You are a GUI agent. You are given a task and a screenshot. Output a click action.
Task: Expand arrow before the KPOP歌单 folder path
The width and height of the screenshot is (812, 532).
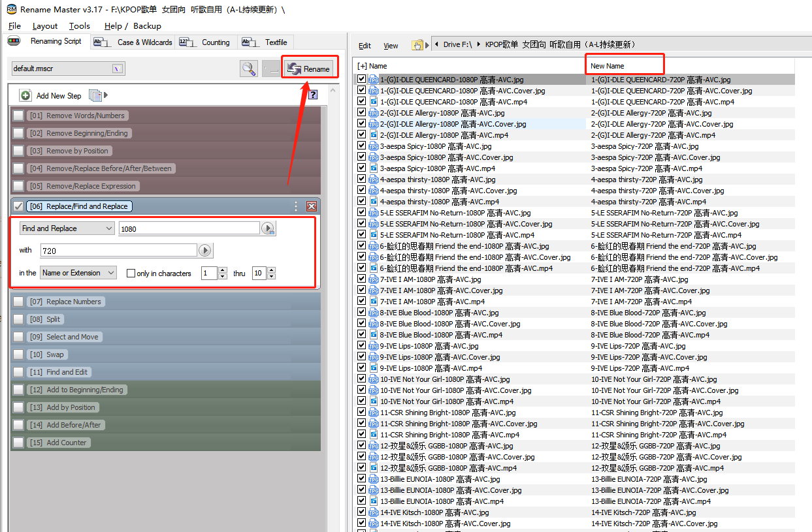(479, 44)
